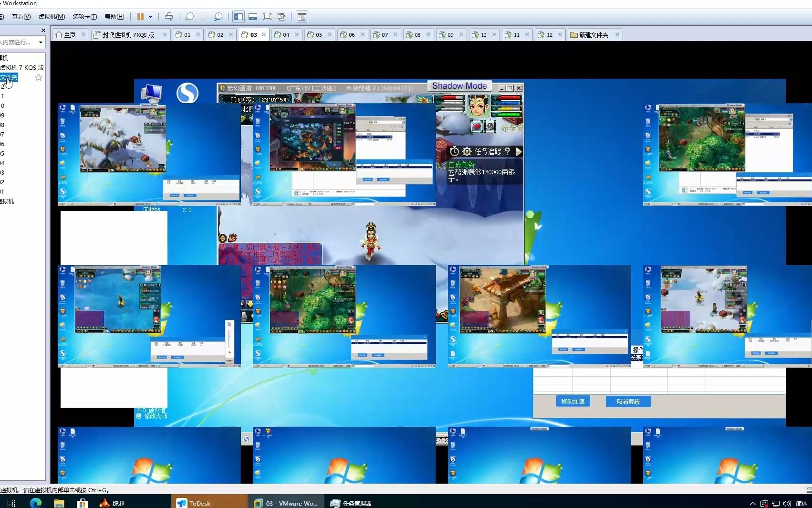Launch Microsoft Edge from the taskbar

[35, 503]
